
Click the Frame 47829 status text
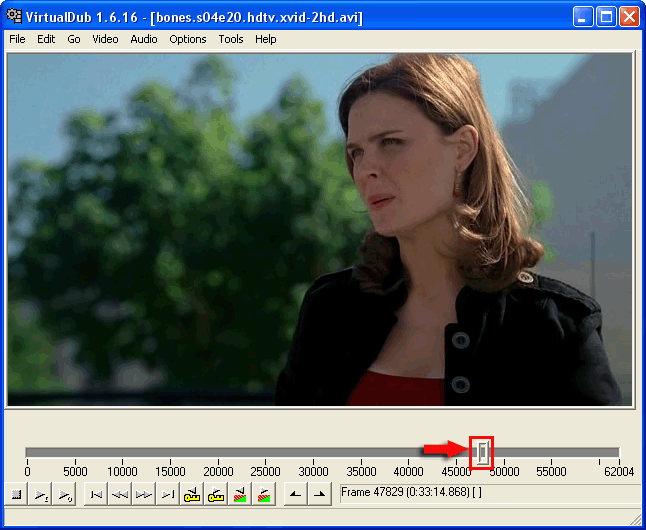point(411,492)
